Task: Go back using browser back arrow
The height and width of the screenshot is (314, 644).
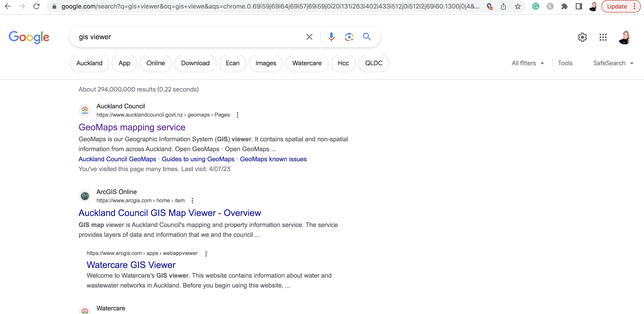Action: coord(8,6)
